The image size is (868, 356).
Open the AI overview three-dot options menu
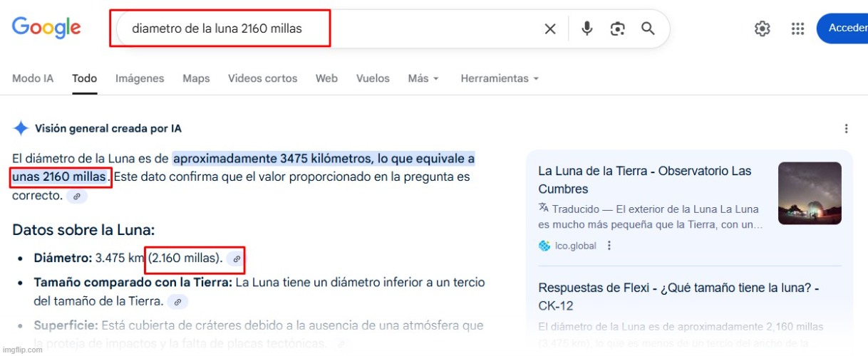[x=846, y=129]
